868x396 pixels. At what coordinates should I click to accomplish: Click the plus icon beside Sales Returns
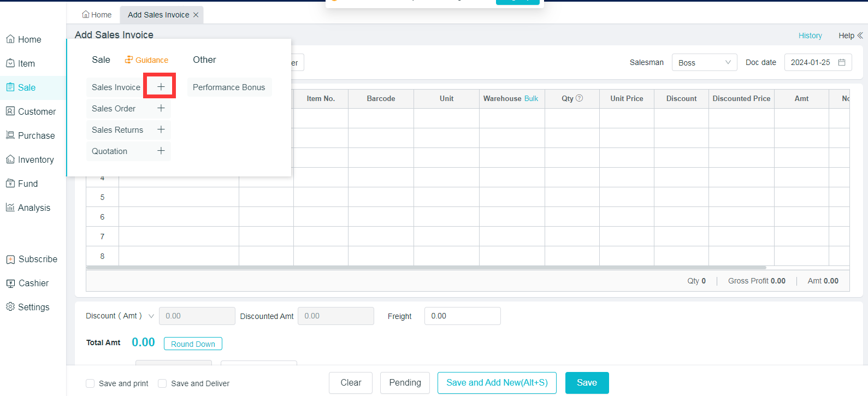coord(161,129)
